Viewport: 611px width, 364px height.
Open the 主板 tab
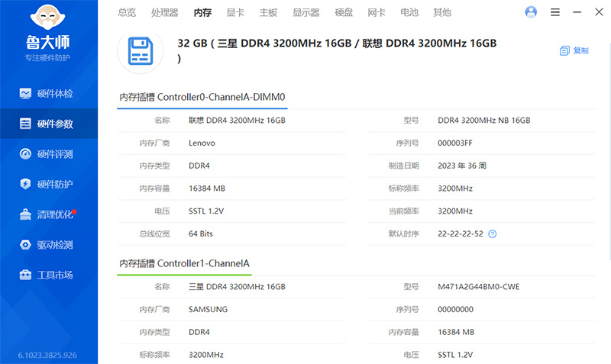(x=268, y=12)
